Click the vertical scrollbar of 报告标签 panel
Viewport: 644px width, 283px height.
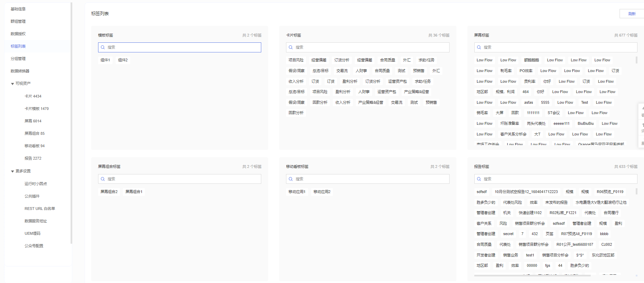pyautogui.click(x=636, y=191)
